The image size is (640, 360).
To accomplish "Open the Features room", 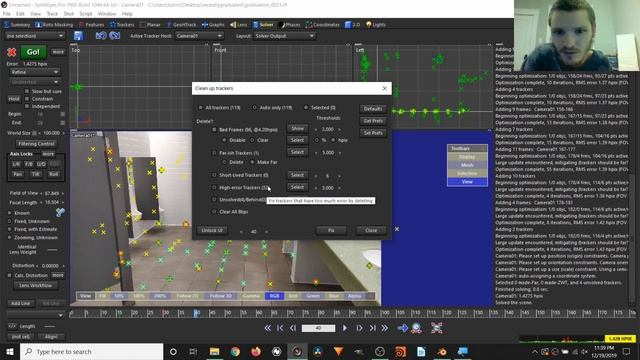I will point(91,24).
